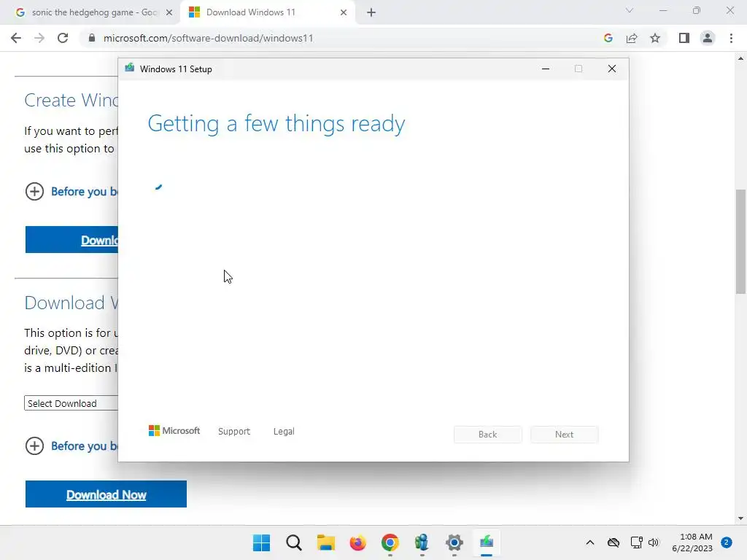Viewport: 747px width, 560px height.
Task: Reload the Microsoft download page
Action: point(63,38)
